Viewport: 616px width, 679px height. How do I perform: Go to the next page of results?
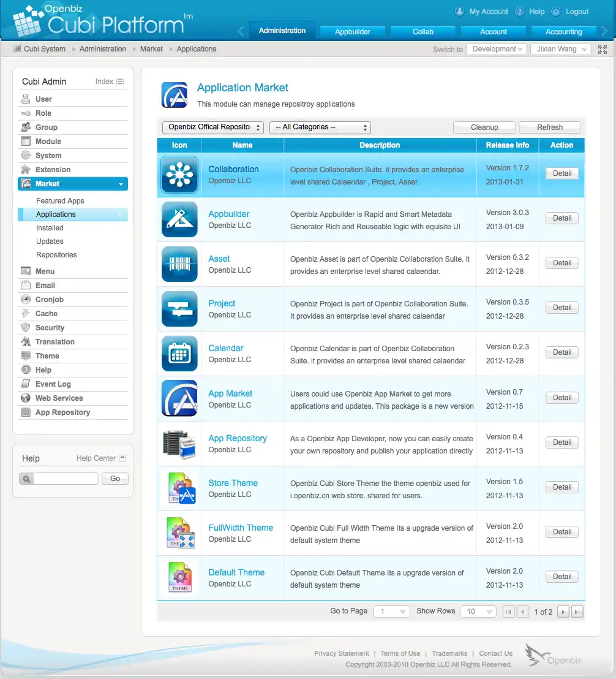click(563, 612)
